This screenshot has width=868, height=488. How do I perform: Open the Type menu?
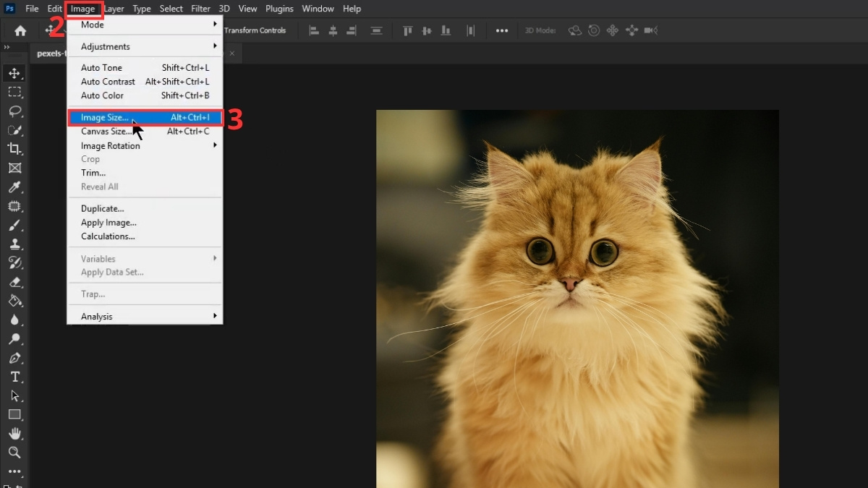click(142, 9)
